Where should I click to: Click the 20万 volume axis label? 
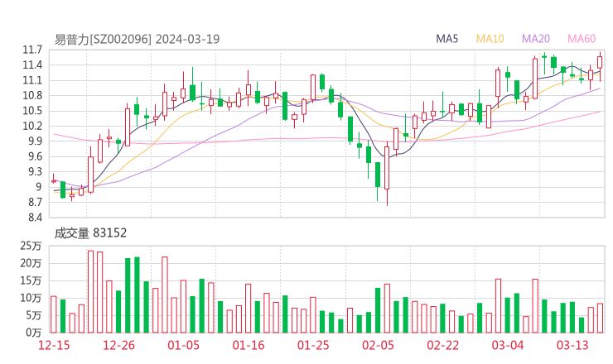click(x=31, y=263)
